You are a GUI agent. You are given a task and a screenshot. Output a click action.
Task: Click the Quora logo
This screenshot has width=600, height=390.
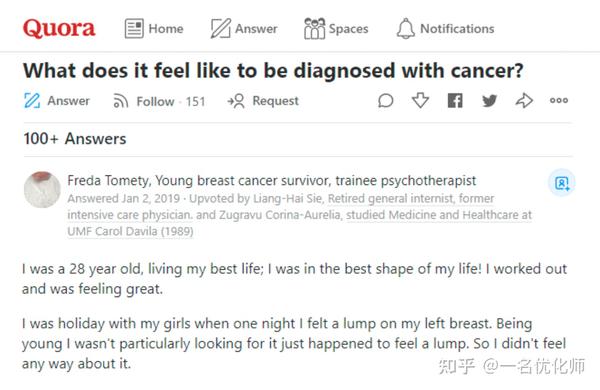59,28
